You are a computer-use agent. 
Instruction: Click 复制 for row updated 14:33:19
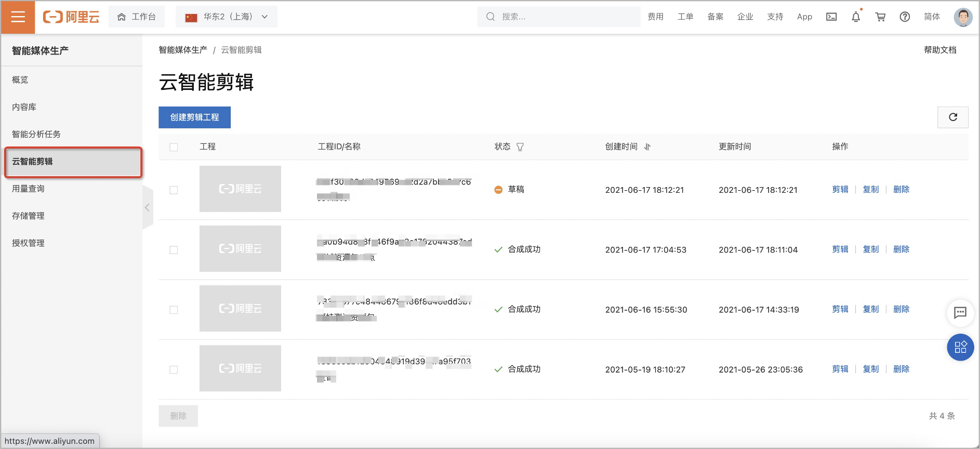coord(871,309)
